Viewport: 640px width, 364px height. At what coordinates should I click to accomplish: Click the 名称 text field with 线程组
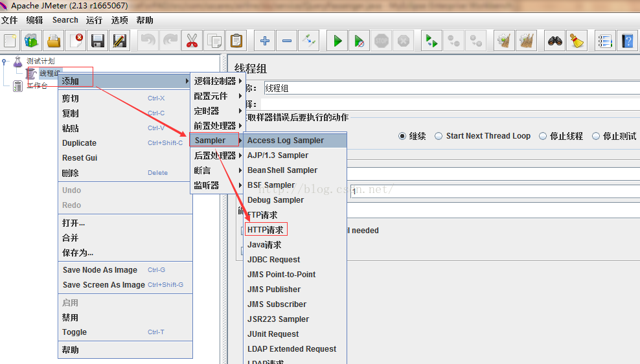pyautogui.click(x=452, y=88)
